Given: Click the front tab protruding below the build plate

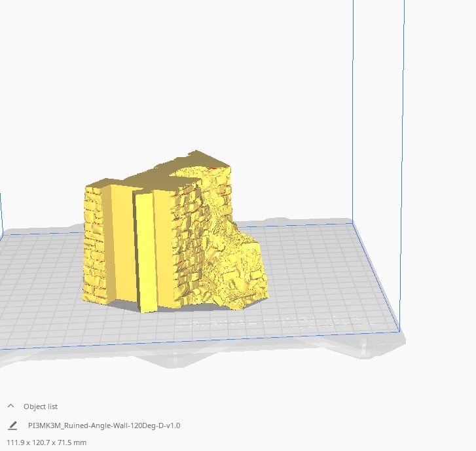Looking at the screenshot, I should tap(176, 359).
